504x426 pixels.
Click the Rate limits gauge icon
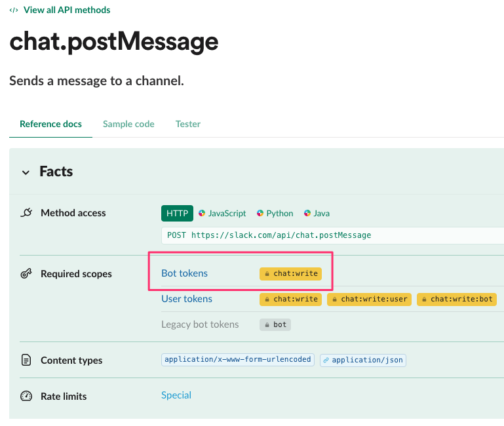tap(26, 396)
